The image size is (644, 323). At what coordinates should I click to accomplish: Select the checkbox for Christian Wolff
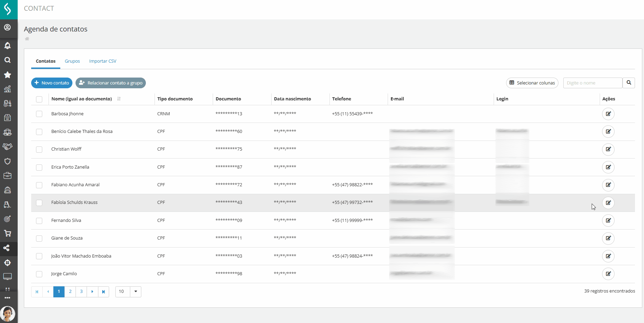(39, 150)
